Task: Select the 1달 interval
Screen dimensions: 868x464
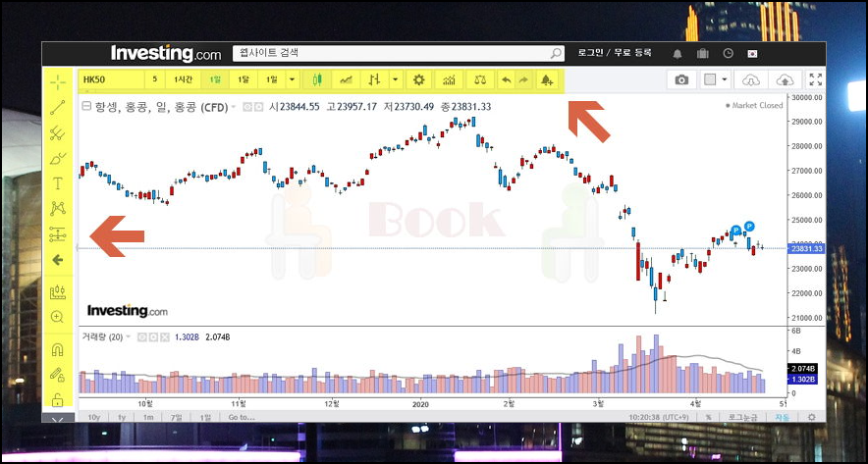Action: tap(244, 79)
